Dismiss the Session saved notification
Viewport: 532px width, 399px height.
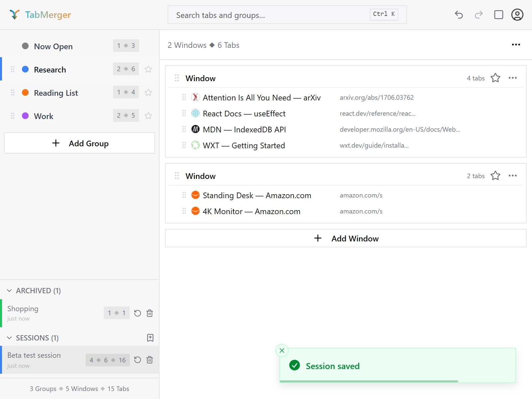coord(282,350)
